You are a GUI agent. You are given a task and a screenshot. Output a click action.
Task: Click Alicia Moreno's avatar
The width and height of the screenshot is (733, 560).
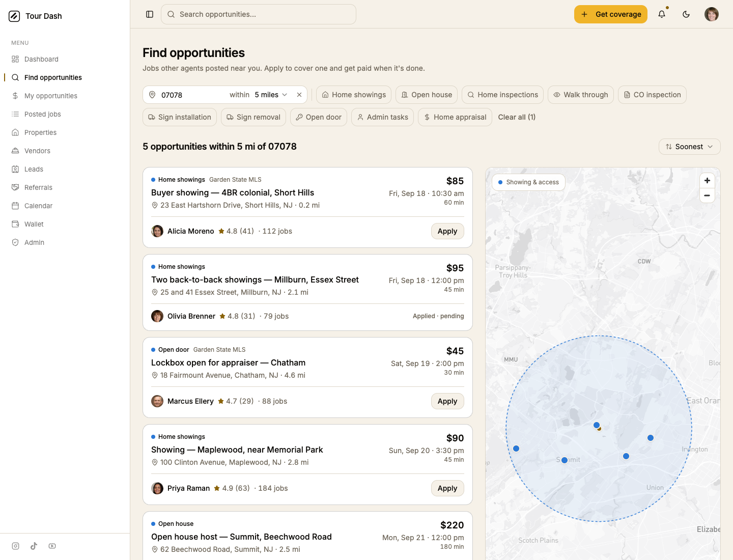[157, 231]
